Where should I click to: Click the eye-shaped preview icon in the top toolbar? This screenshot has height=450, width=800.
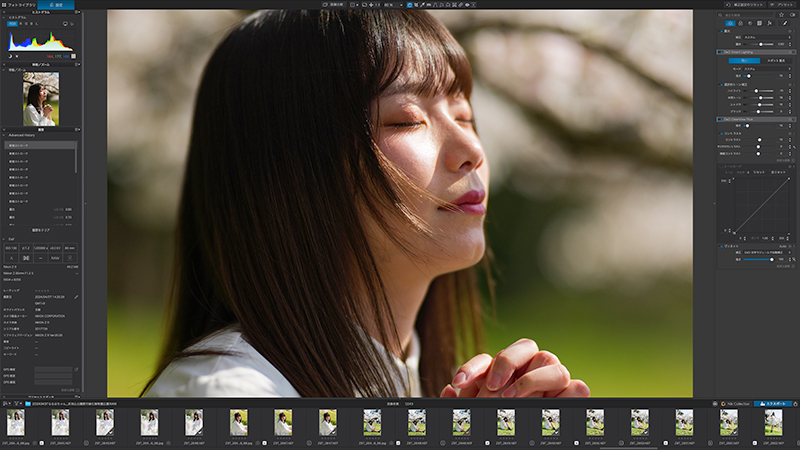467,5
